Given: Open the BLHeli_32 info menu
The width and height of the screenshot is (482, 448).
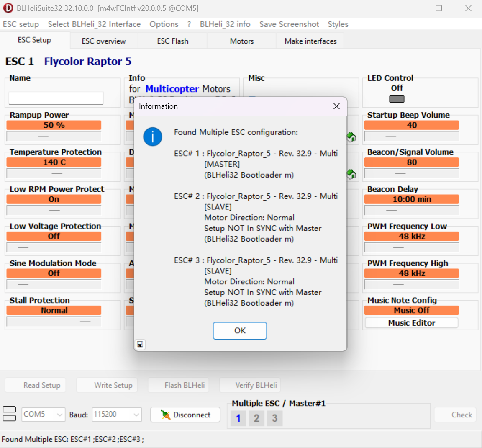Looking at the screenshot, I should point(225,24).
